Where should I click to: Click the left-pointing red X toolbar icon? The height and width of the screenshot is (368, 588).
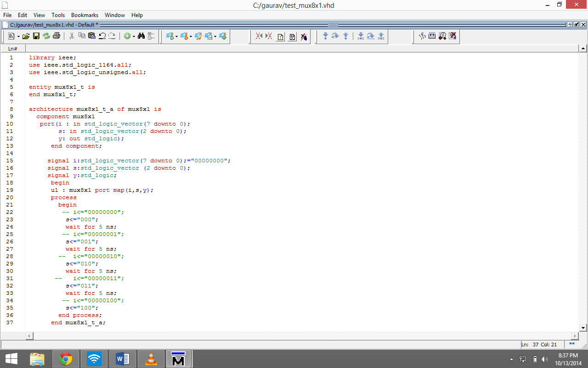coord(259,36)
